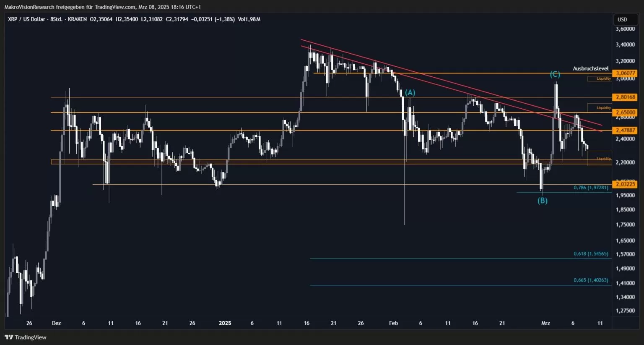
Task: Select the 8Std. interval label
Action: [56, 19]
